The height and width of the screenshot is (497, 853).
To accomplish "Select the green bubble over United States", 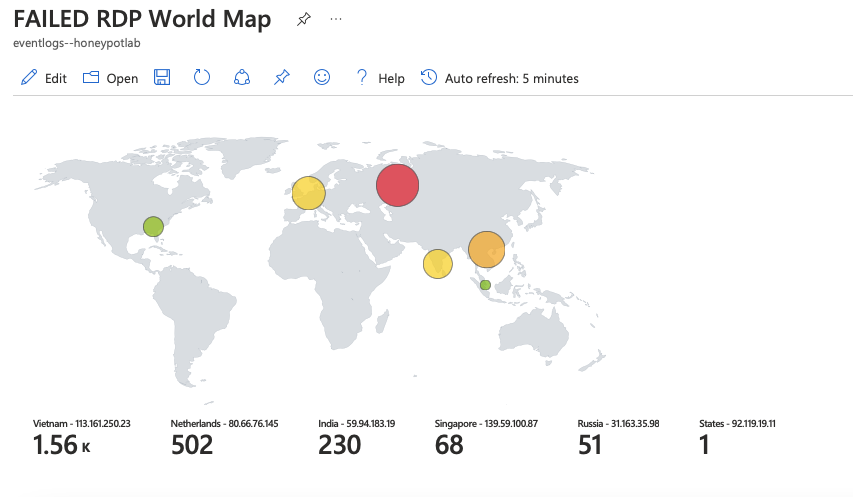I will (153, 226).
